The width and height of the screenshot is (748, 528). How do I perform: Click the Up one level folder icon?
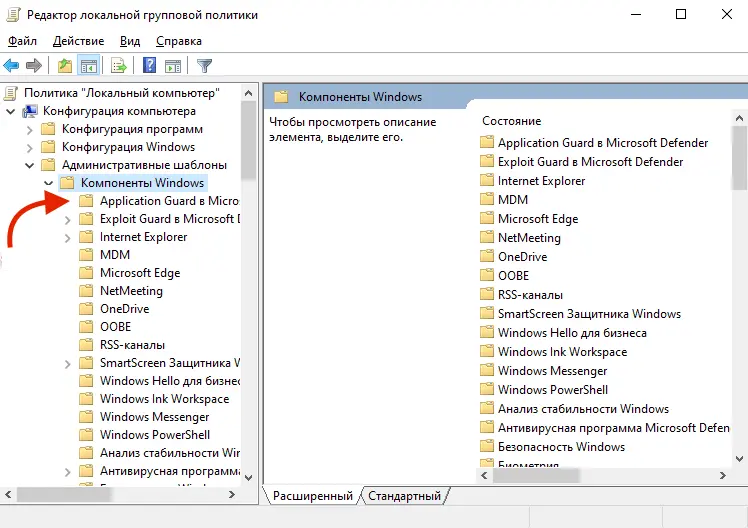(65, 66)
